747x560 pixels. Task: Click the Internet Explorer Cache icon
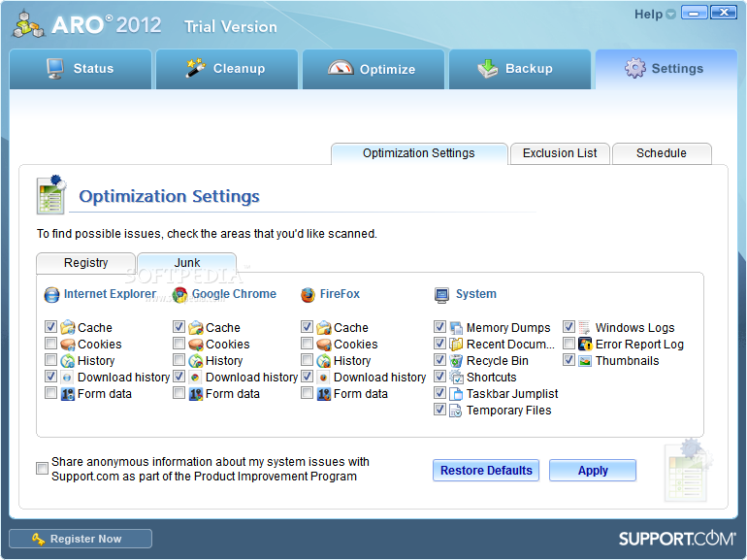[x=68, y=327]
